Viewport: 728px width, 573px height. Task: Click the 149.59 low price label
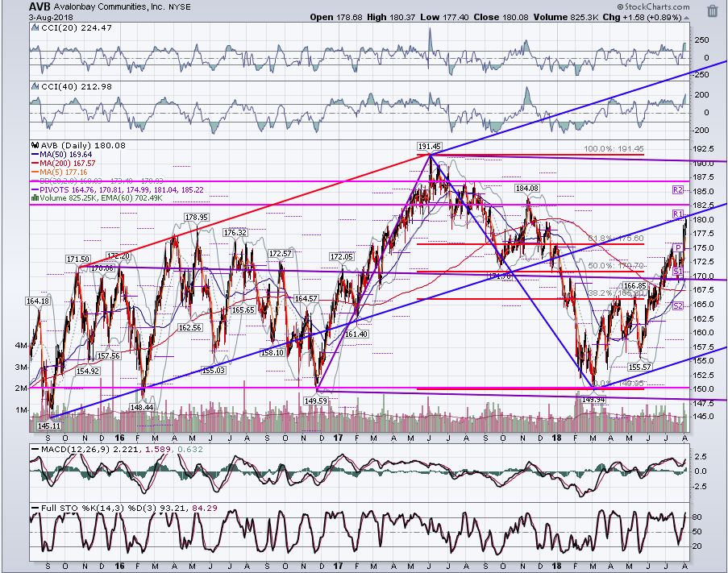coord(315,401)
